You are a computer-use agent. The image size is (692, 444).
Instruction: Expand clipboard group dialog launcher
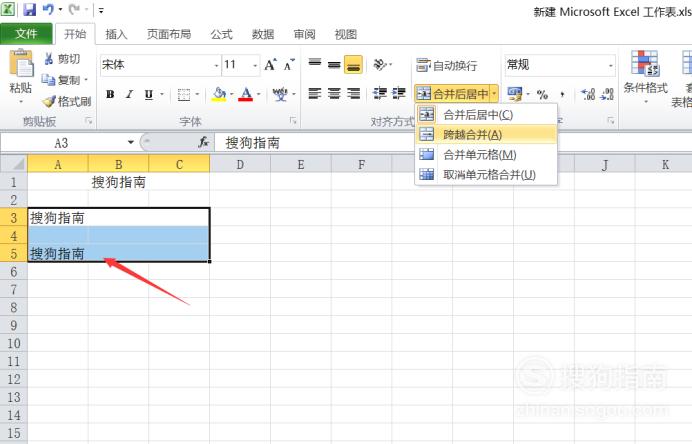pyautogui.click(x=89, y=121)
